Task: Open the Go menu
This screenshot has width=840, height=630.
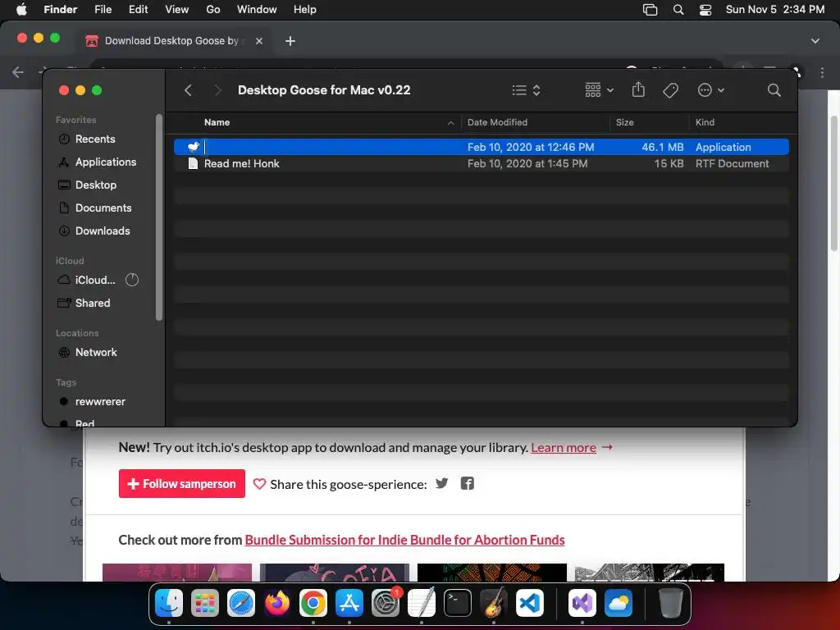Action: 213,9
